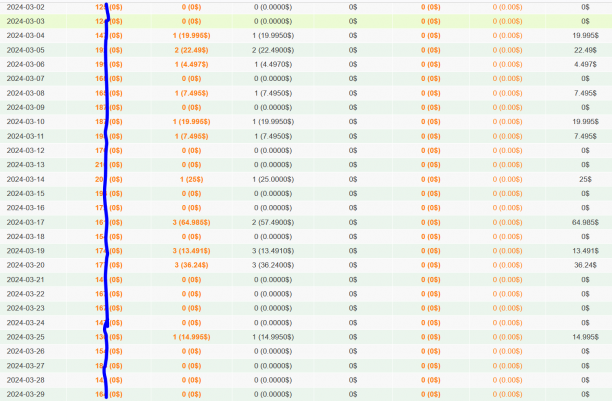Select the '13.491$' total in last column
Image resolution: width=612 pixels, height=401 pixels.
click(x=585, y=251)
